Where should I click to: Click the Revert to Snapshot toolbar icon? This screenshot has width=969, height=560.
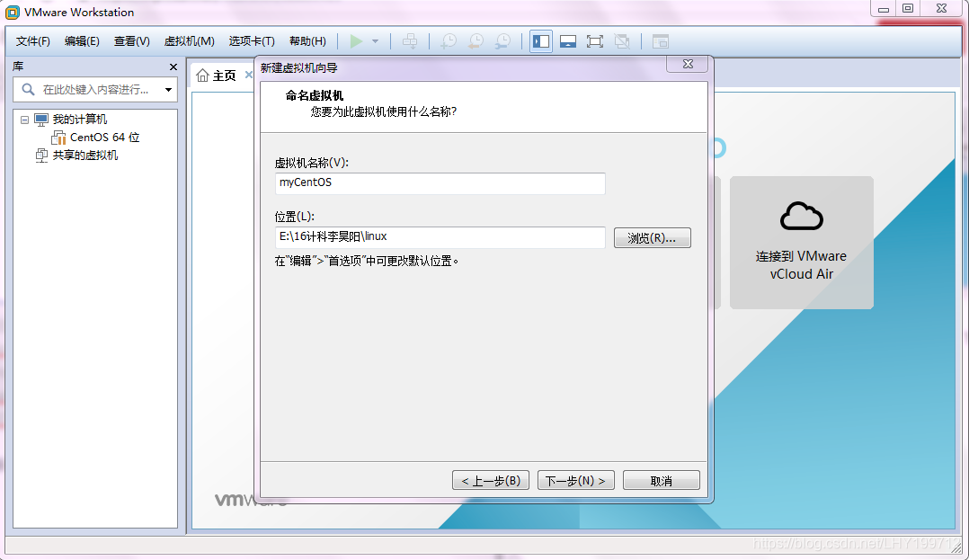tap(476, 41)
